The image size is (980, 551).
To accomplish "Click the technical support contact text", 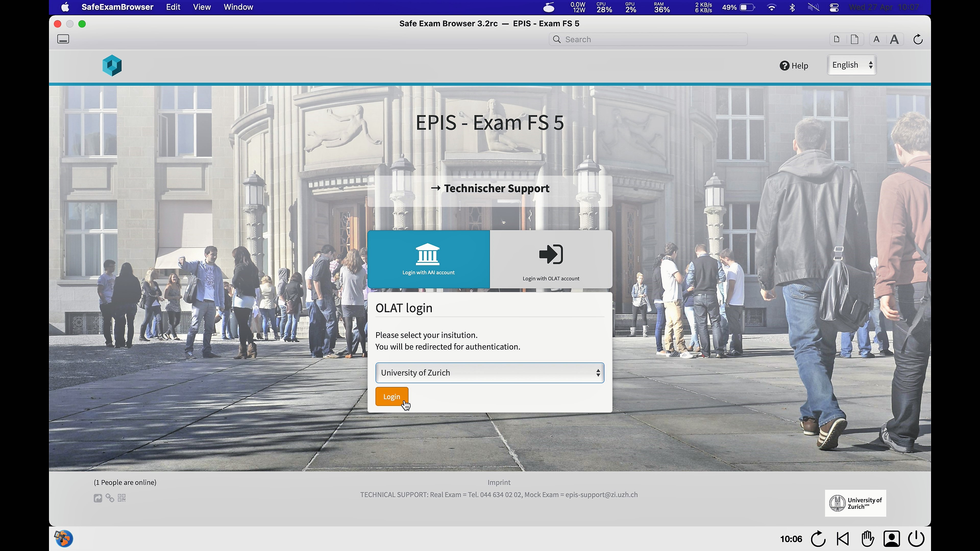I will pyautogui.click(x=499, y=495).
